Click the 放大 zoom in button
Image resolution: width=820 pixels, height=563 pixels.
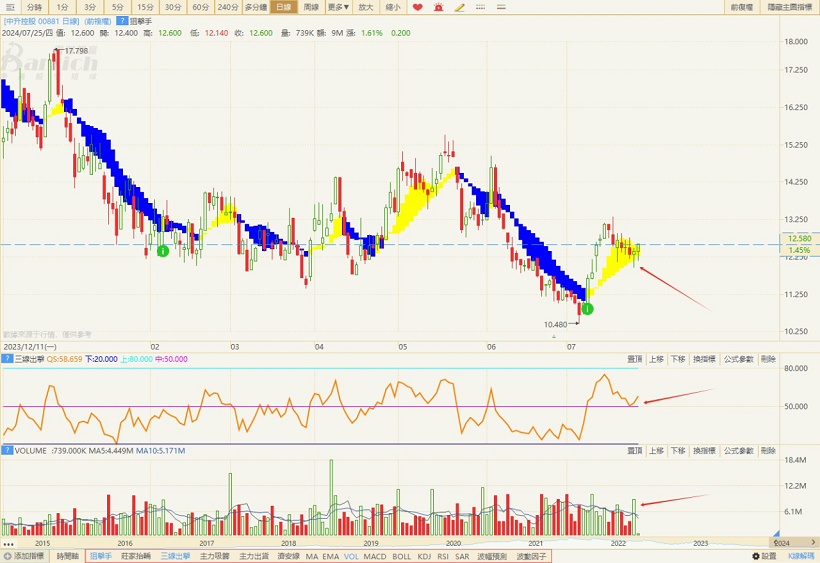point(366,7)
